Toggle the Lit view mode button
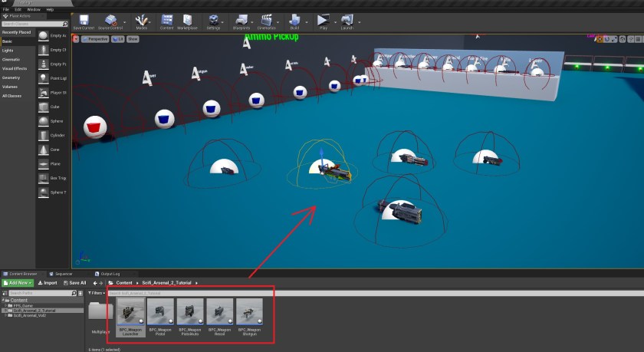This screenshot has width=644, height=352. 119,38
